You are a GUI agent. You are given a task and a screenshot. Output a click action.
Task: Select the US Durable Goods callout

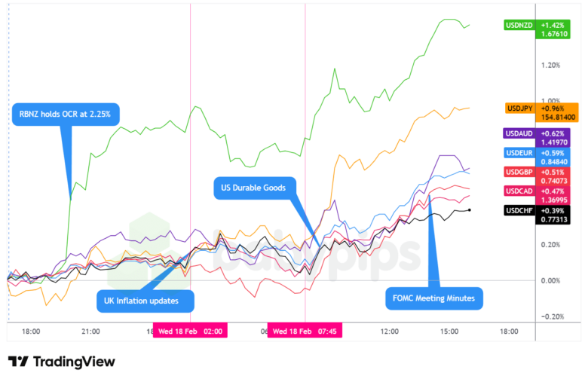coord(254,187)
